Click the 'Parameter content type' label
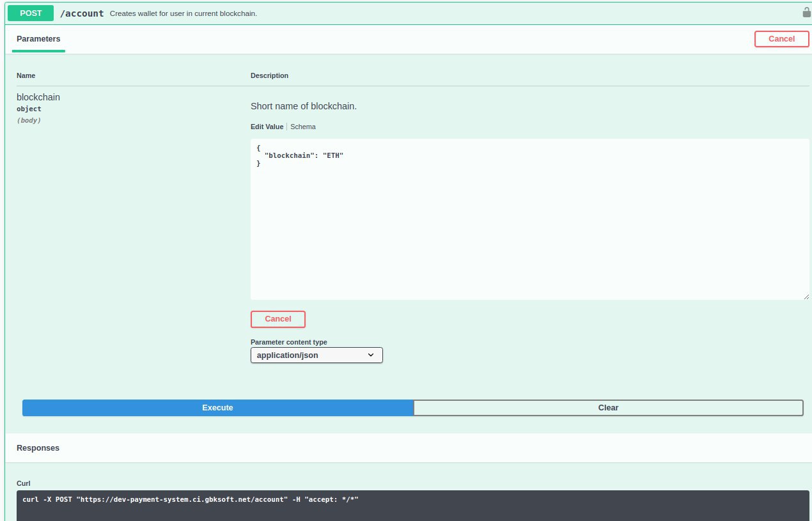 289,342
